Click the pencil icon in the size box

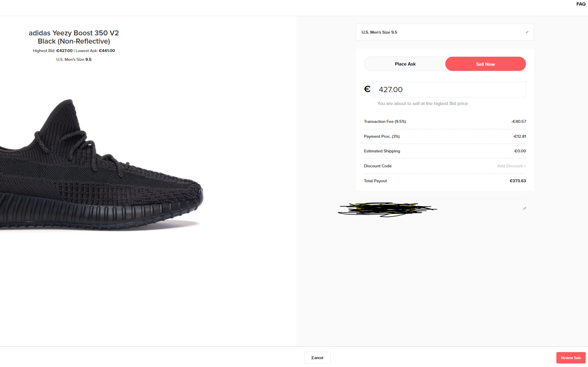tap(527, 32)
